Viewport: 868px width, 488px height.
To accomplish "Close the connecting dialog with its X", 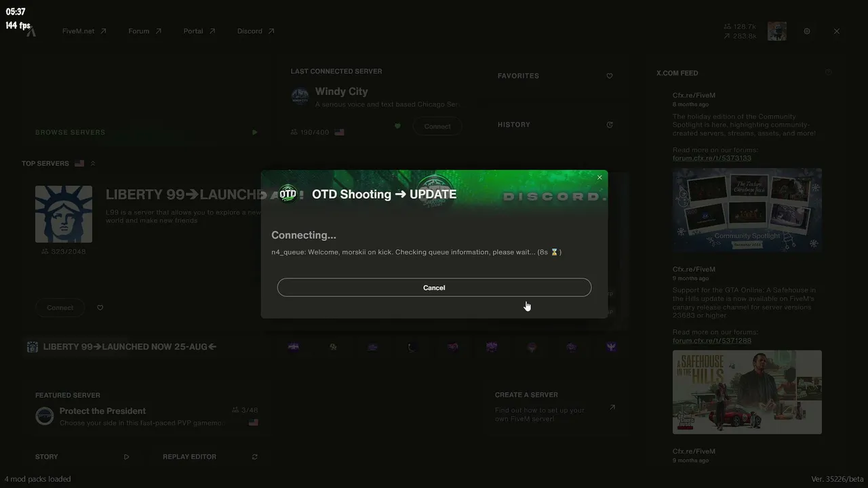I will coord(599,178).
